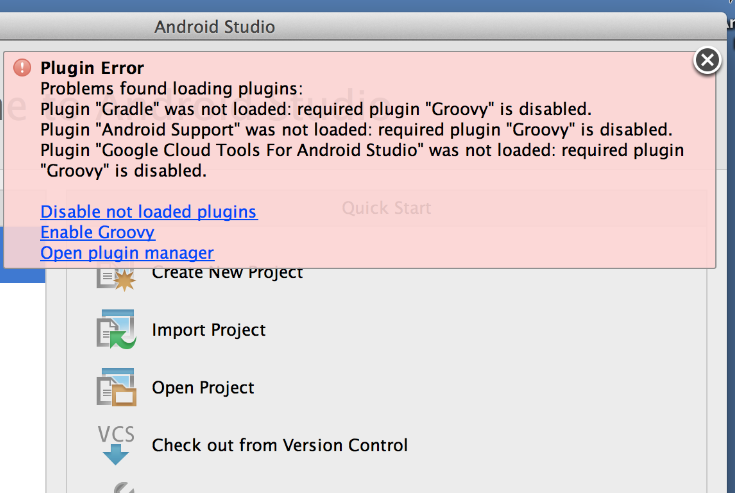Click the red Plugin Error warning icon

22,68
